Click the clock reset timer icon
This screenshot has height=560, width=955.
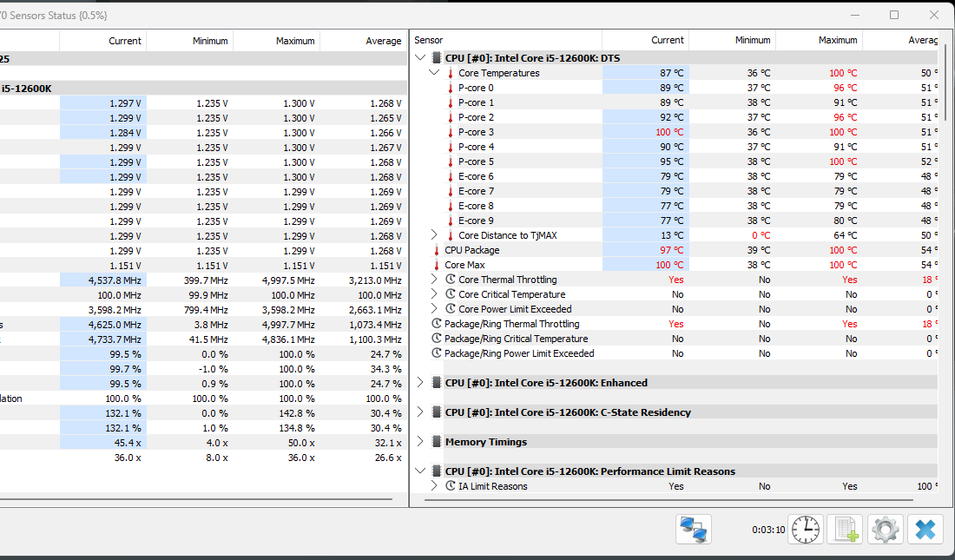806,529
